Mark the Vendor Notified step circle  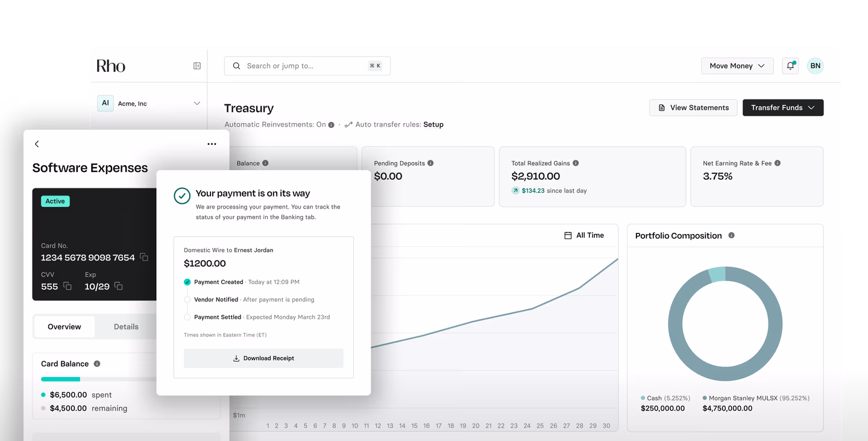pos(187,299)
